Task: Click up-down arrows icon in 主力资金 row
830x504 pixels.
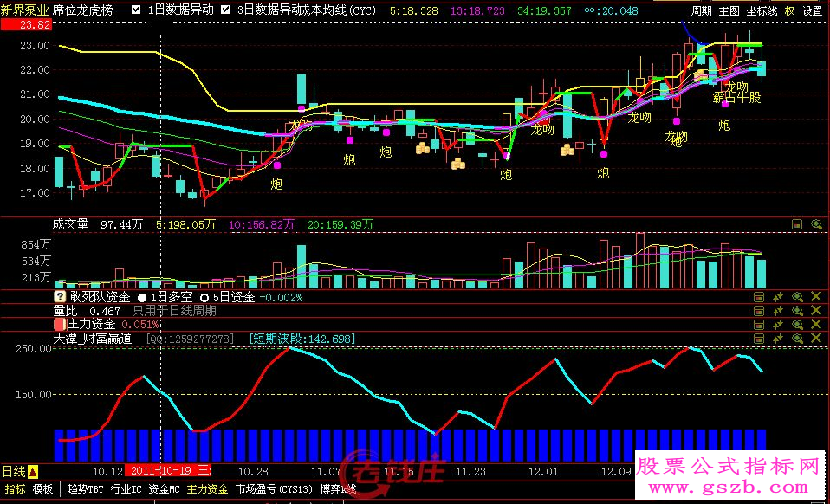Action: point(778,325)
